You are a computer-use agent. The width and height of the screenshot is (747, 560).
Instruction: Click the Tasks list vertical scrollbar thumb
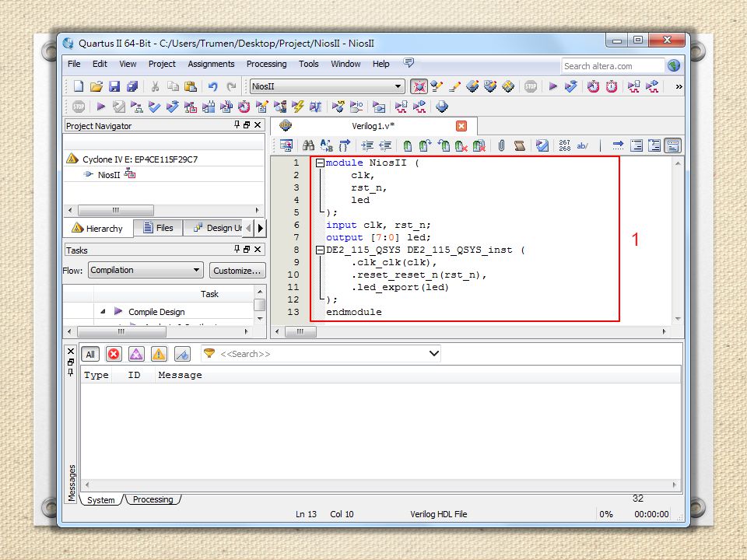(260, 305)
